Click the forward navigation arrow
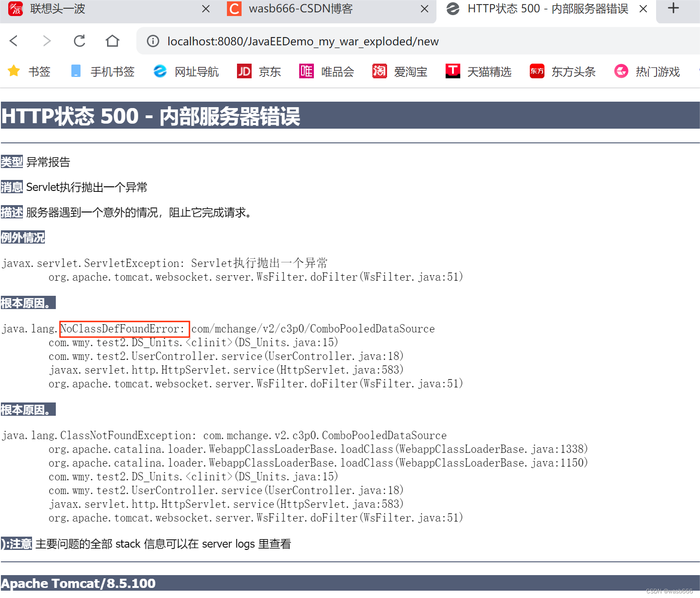This screenshot has width=700, height=598. tap(47, 41)
